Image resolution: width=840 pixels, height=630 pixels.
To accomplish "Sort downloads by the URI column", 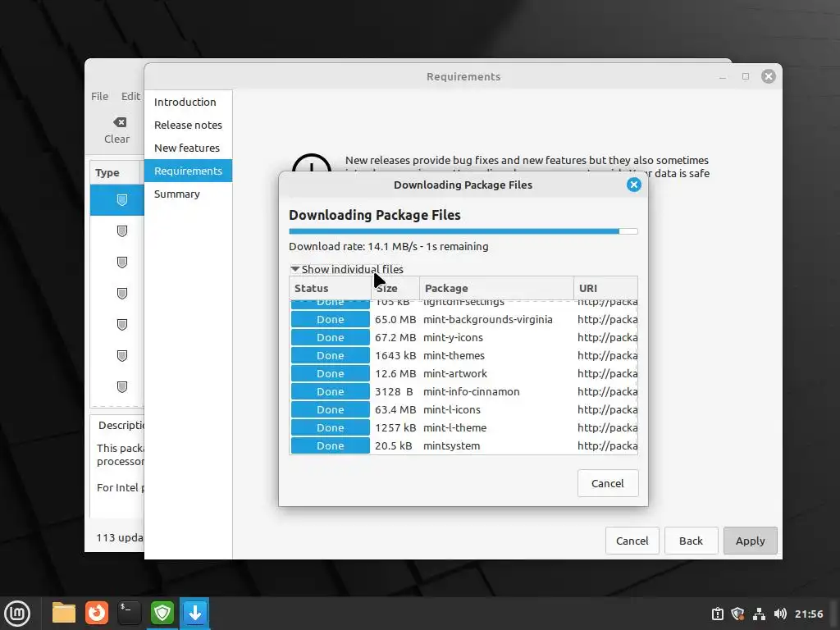I will [605, 288].
